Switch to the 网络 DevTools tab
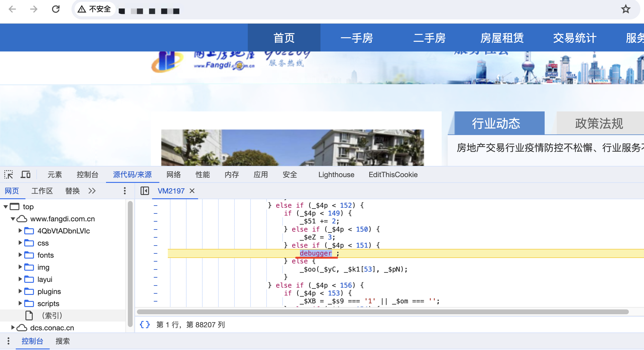This screenshot has width=644, height=350. point(174,175)
